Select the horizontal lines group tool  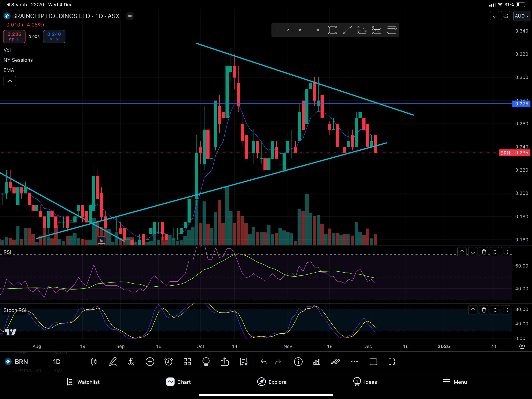[x=392, y=30]
